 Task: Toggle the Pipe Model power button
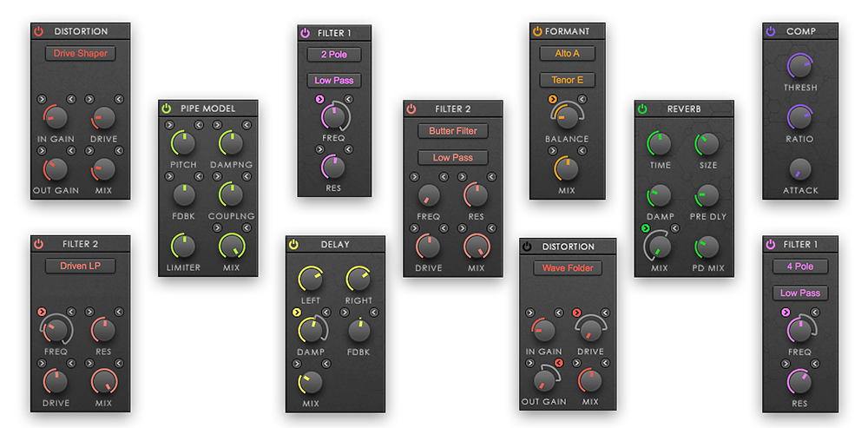coord(167,109)
